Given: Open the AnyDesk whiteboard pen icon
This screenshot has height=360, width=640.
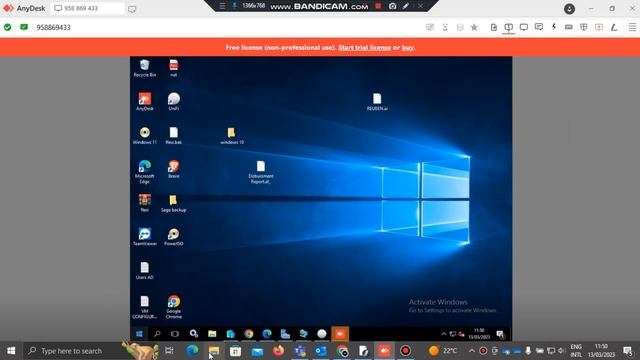Looking at the screenshot, I should click(x=614, y=27).
